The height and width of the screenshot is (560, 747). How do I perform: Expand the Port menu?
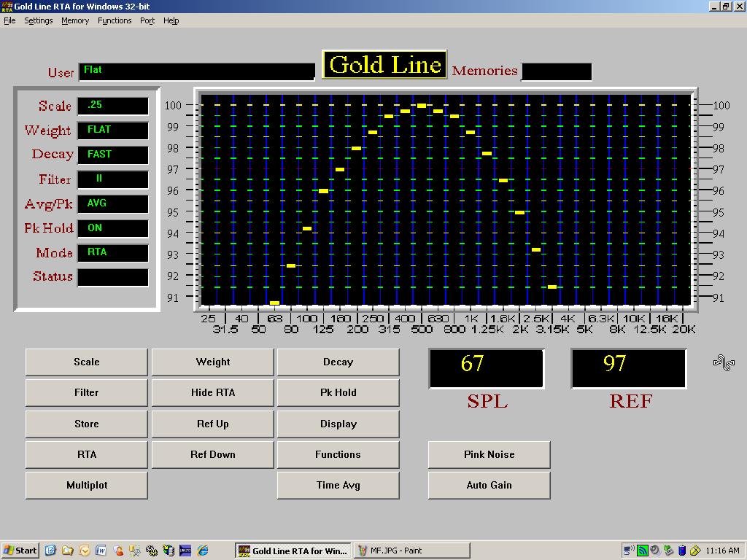click(147, 20)
